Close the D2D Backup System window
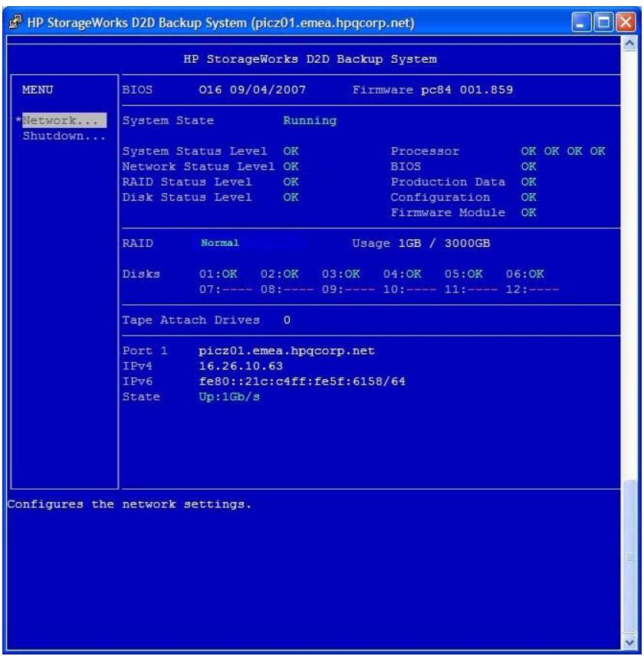This screenshot has width=644, height=656. 626,21
